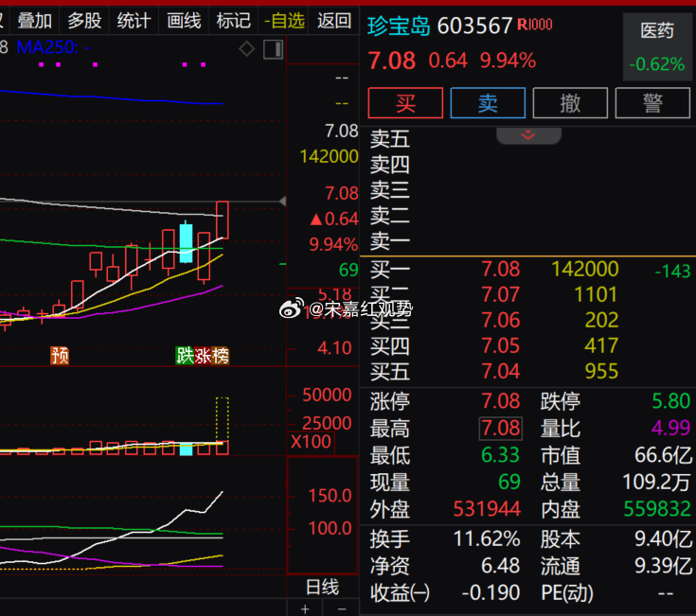The width and height of the screenshot is (696, 616).
Task: Click the 跌停 limit-down price 5.80
Action: [x=670, y=401]
